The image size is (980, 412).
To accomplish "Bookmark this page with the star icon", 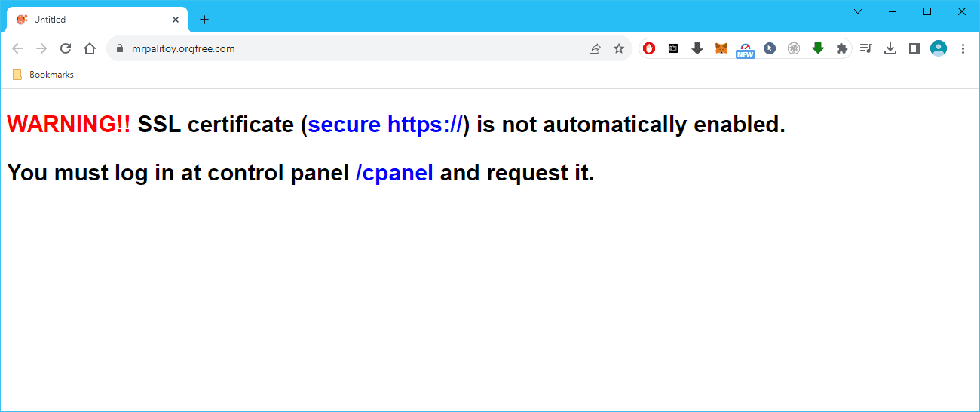I will [x=619, y=48].
